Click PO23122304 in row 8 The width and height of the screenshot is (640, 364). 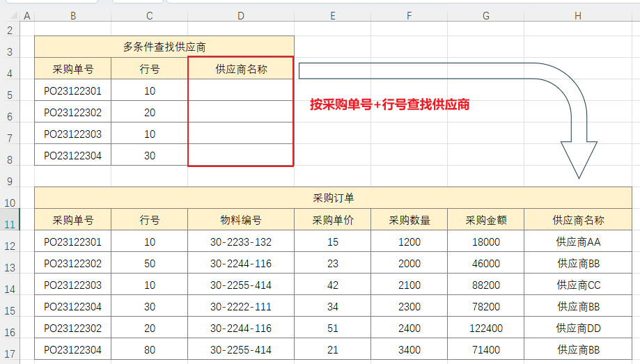(x=73, y=155)
